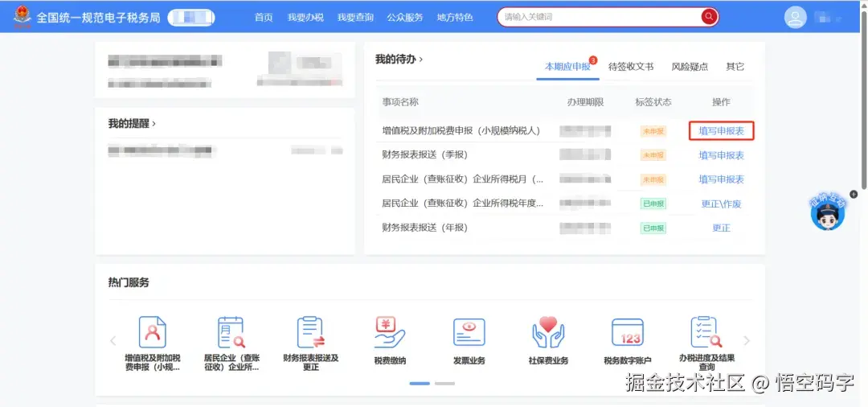Go to previous hot services page arrow

(x=113, y=340)
